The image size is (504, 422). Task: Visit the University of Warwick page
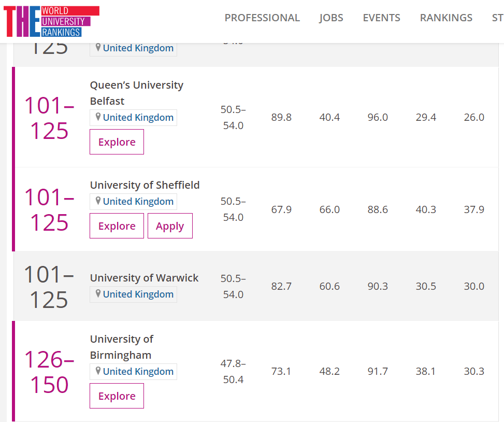[144, 278]
